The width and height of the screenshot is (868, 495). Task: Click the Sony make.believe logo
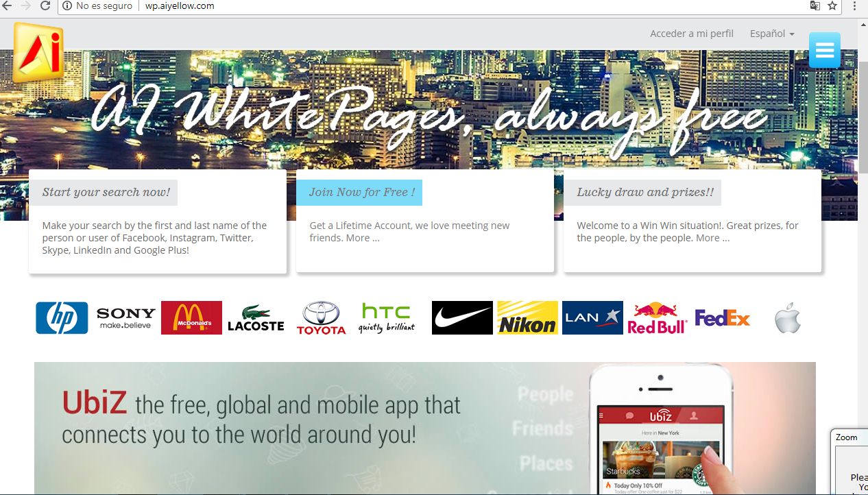click(126, 318)
